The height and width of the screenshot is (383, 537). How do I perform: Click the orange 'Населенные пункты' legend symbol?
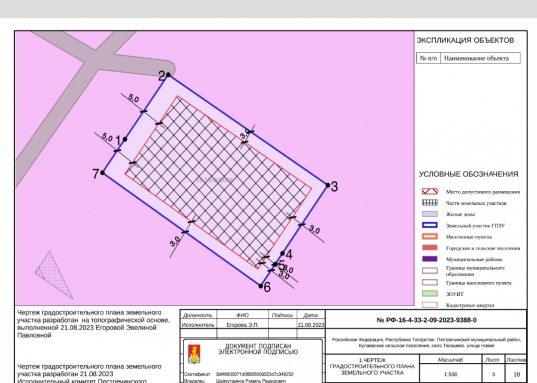[x=430, y=237]
